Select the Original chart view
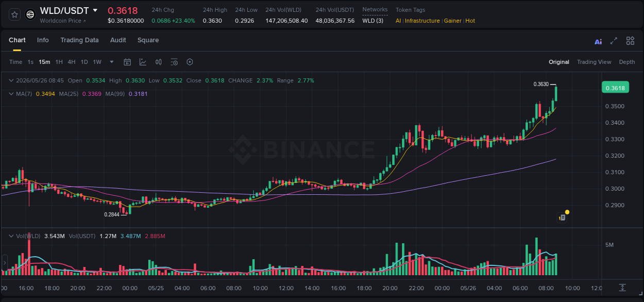The width and height of the screenshot is (644, 302). 559,62
